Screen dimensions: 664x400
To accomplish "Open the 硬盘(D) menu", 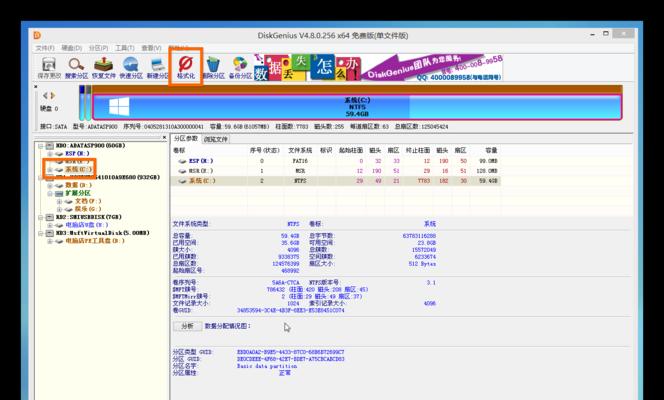I will [72, 48].
